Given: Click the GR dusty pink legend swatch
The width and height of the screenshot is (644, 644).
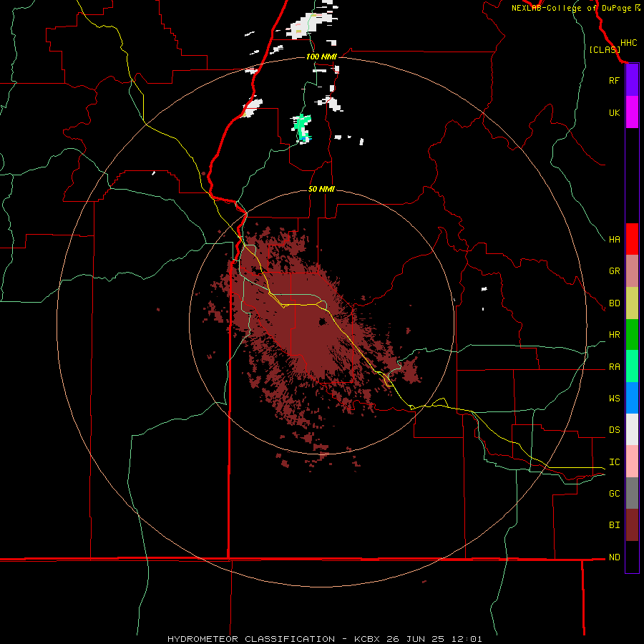Looking at the screenshot, I should click(632, 271).
